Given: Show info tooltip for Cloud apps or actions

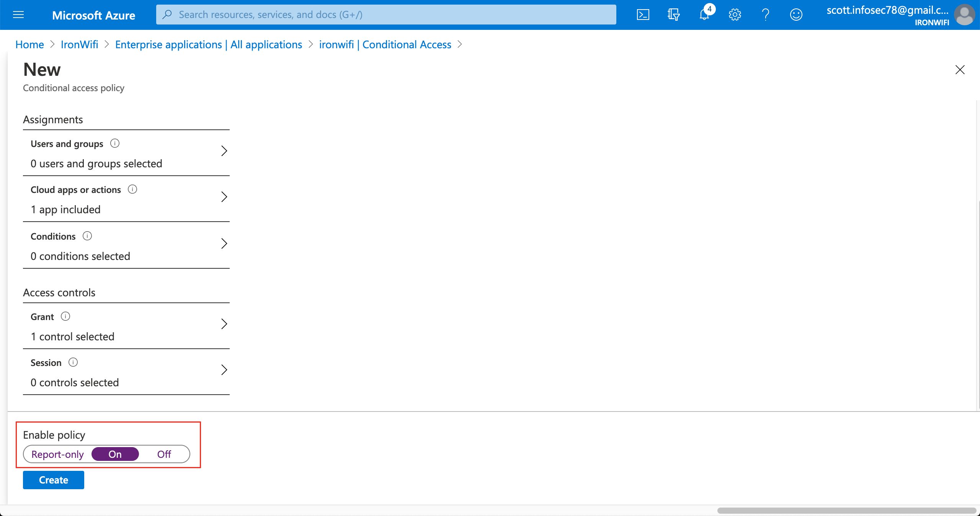Looking at the screenshot, I should pos(132,189).
